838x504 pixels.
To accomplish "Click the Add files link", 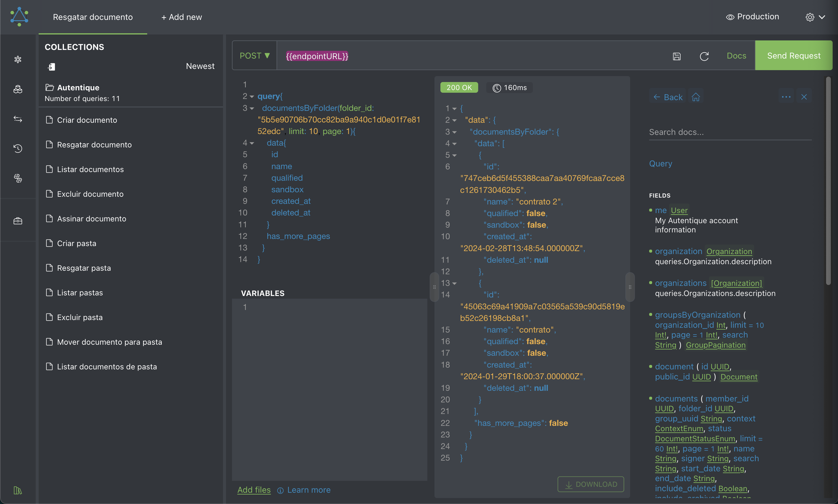I will point(254,490).
